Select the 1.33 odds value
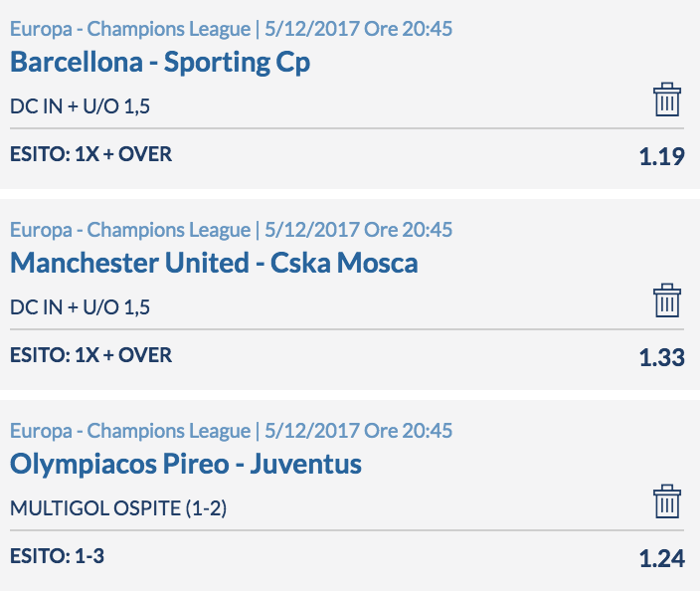The height and width of the screenshot is (593, 700). click(661, 357)
